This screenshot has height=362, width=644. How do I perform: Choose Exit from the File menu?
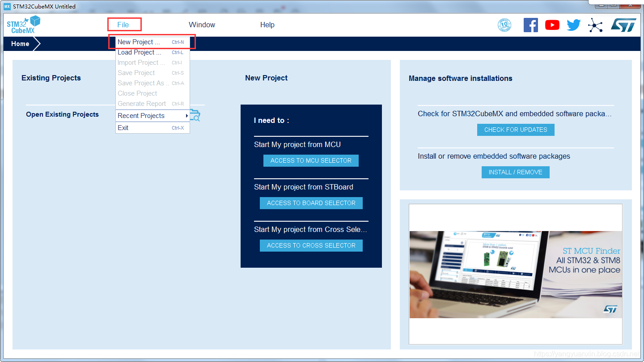coord(153,128)
